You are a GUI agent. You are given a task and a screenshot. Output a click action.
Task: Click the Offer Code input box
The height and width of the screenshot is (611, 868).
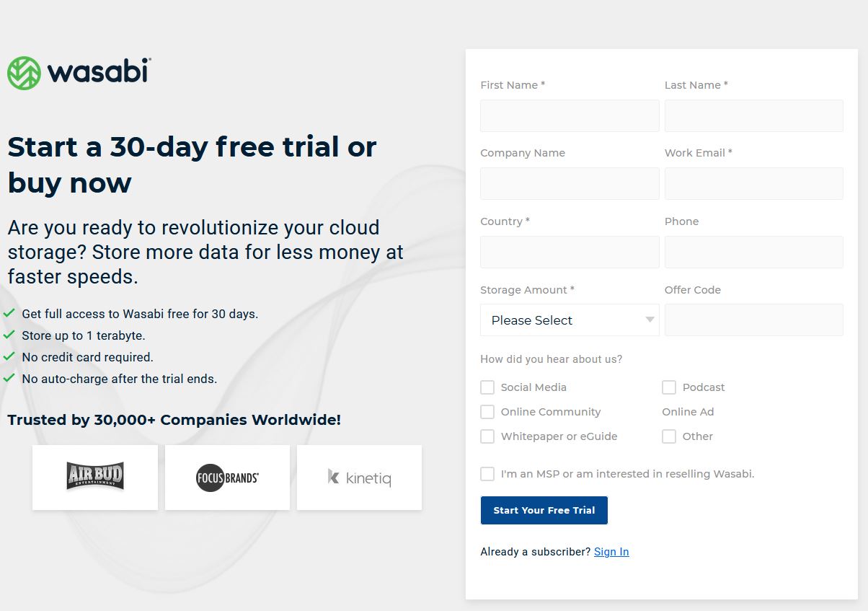(x=753, y=320)
